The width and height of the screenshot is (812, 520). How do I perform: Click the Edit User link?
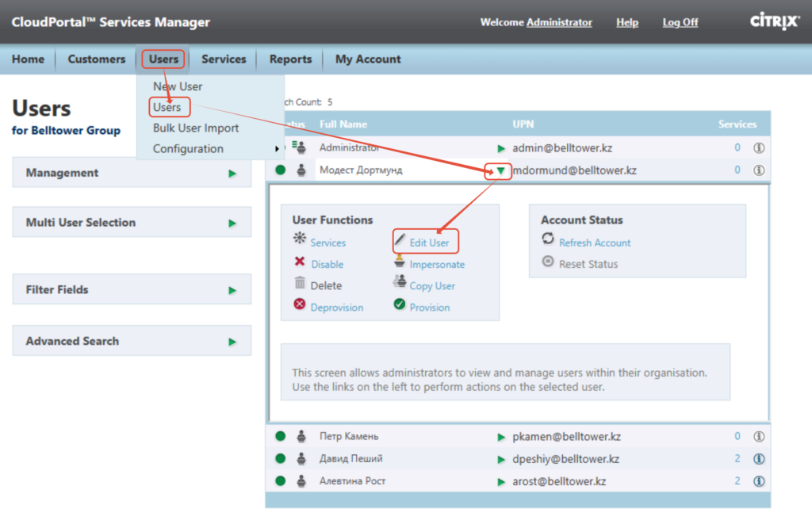pos(429,243)
